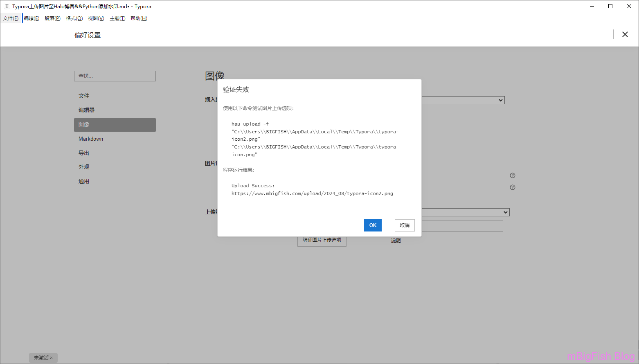Screen dimensions: 639x364
Task: Click the upload command input field
Action: pos(462,226)
